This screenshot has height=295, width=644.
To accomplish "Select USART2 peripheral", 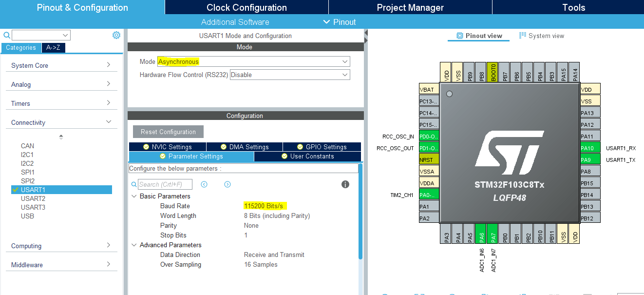I will click(x=33, y=198).
